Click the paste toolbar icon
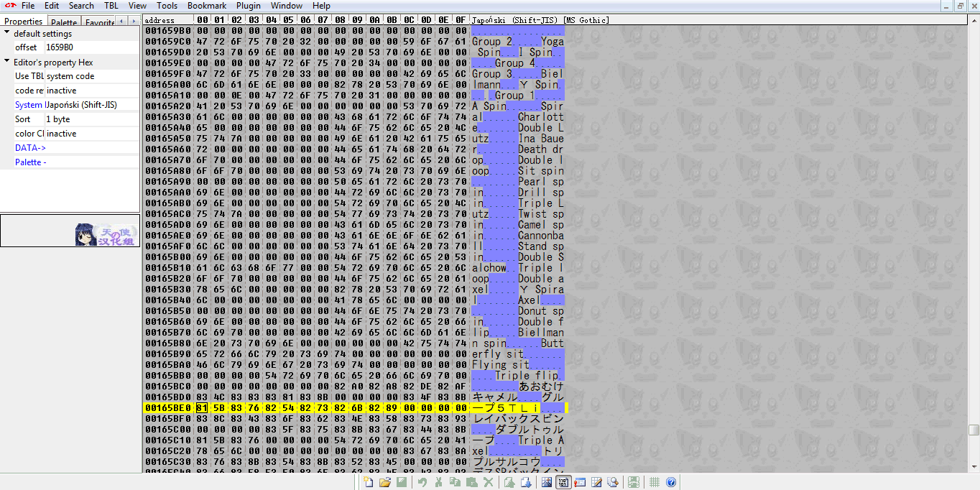 click(x=472, y=482)
